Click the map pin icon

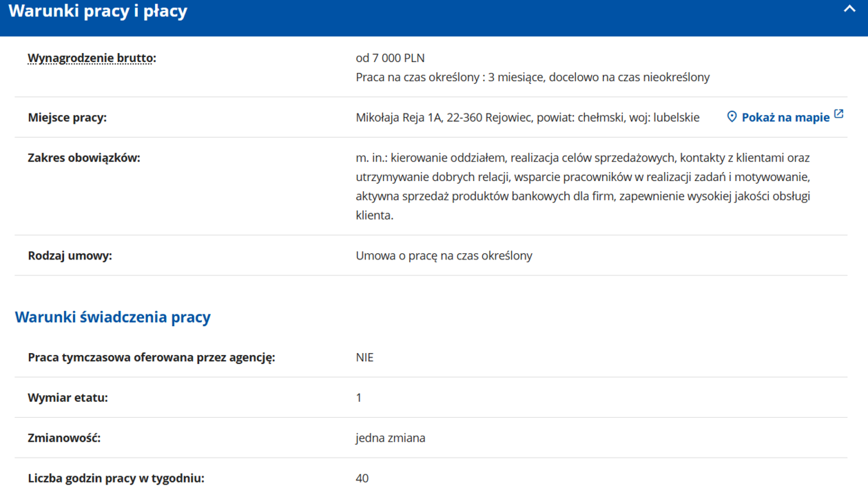732,117
